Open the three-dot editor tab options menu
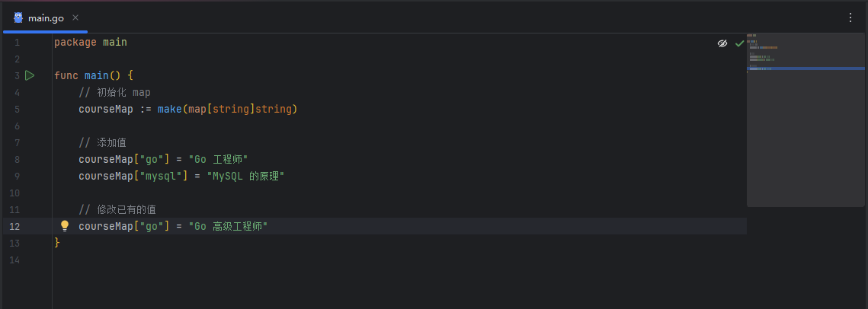 850,18
